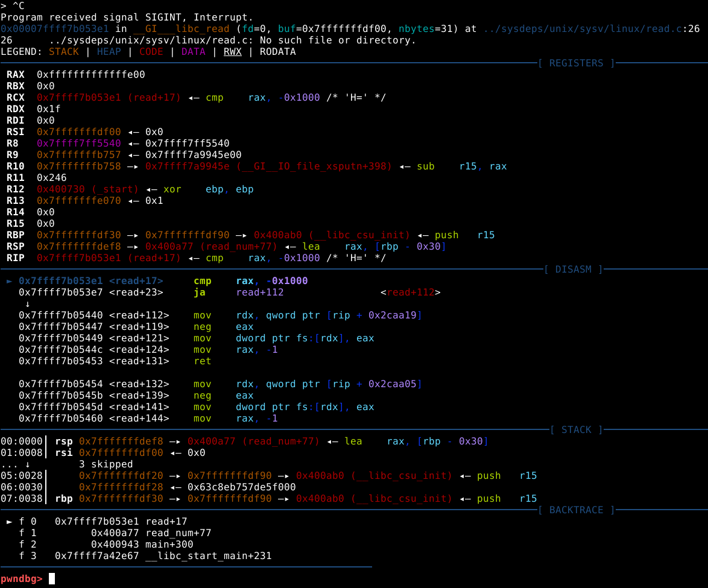Click the current instruction arrow in DISASM
This screenshot has height=588, width=708.
coord(9,281)
